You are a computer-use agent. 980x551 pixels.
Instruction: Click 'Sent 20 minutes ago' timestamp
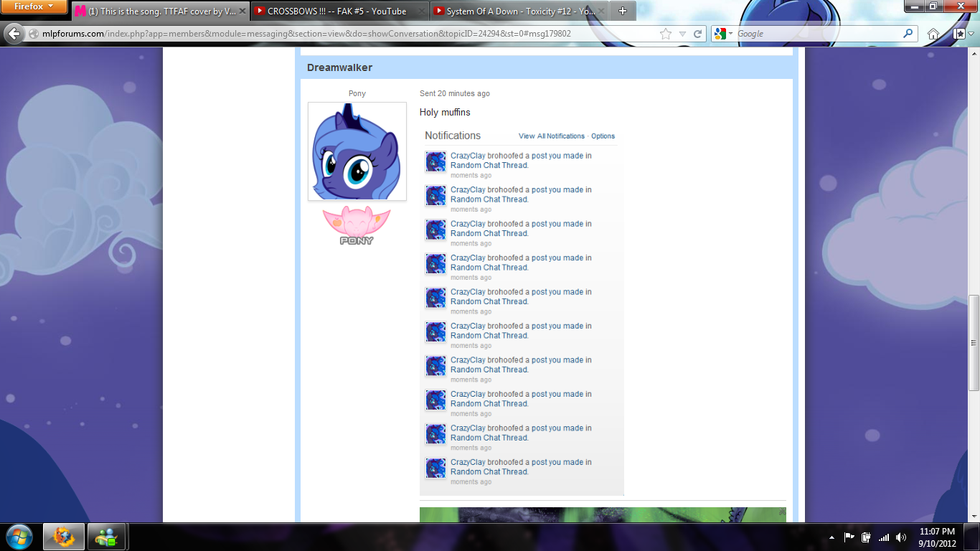[x=455, y=94]
